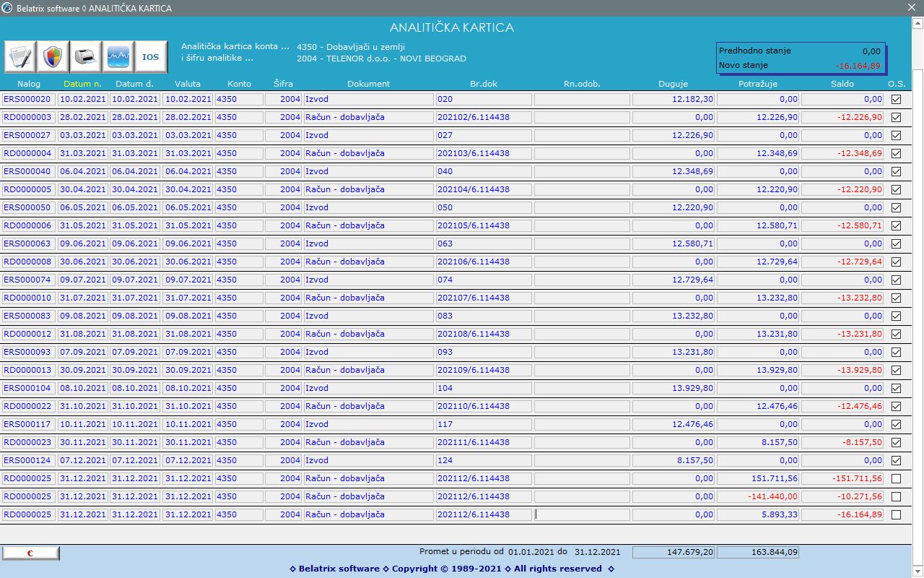Click the document edit pen icon
The width and height of the screenshot is (924, 578).
pyautogui.click(x=20, y=56)
